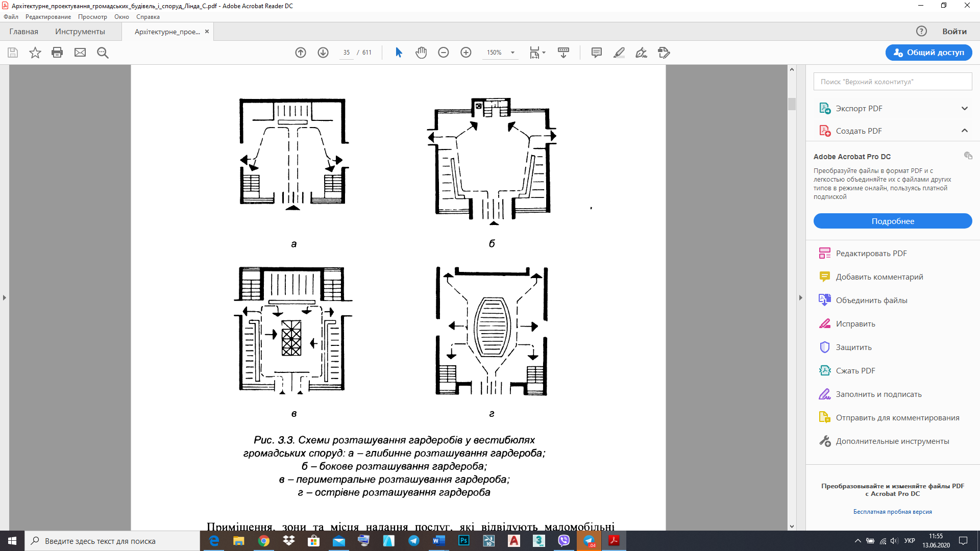Go to next page arrow

coord(323,53)
